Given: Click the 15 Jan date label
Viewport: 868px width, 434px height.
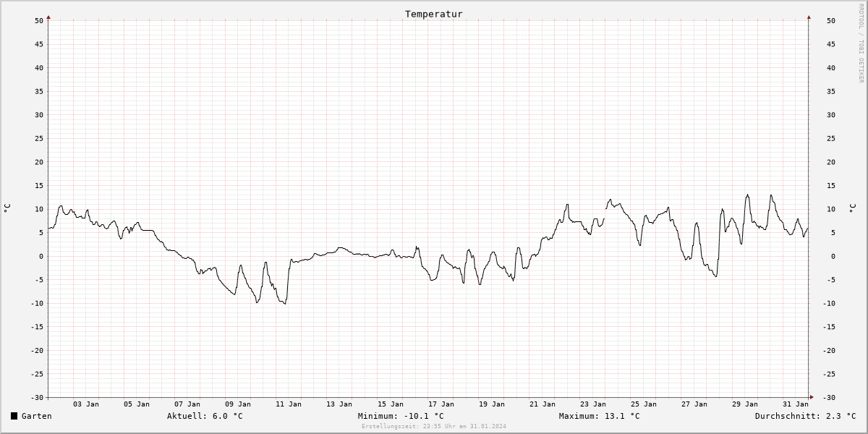Looking at the screenshot, I should click(391, 404).
